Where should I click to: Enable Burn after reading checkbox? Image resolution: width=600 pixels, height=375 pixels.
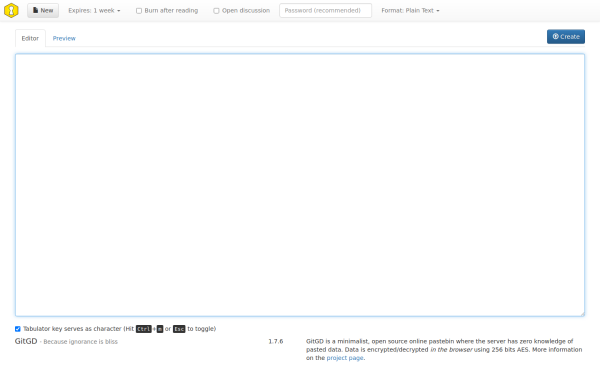tap(139, 11)
